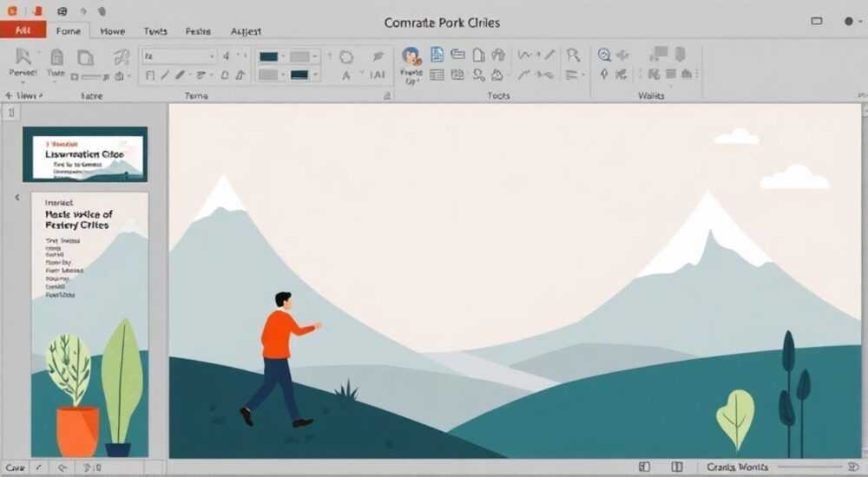Image resolution: width=868 pixels, height=477 pixels.
Task: Click the orange app logo icon
Action: (13, 10)
